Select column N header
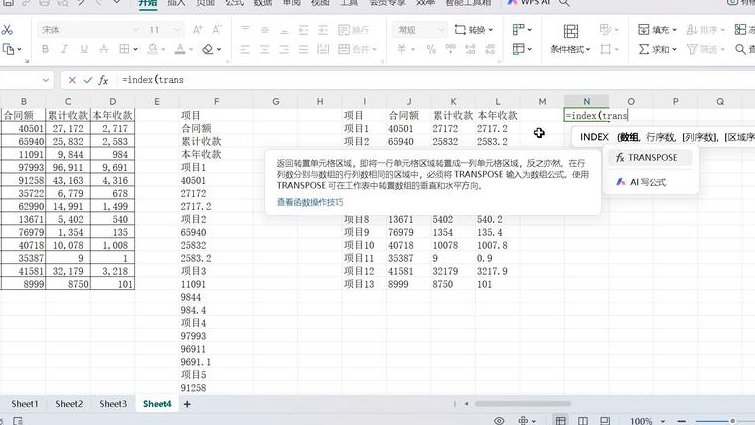 tap(586, 102)
